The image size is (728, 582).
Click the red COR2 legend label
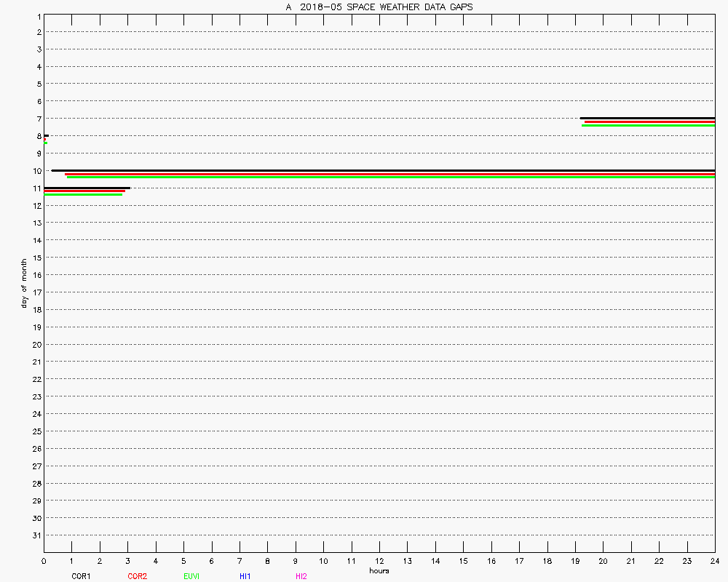[137, 576]
